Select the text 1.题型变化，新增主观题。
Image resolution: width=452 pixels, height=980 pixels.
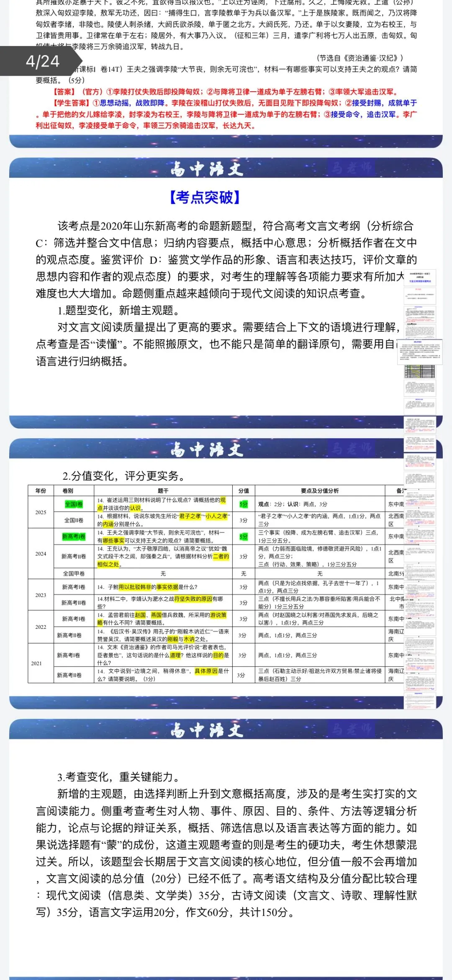(118, 311)
